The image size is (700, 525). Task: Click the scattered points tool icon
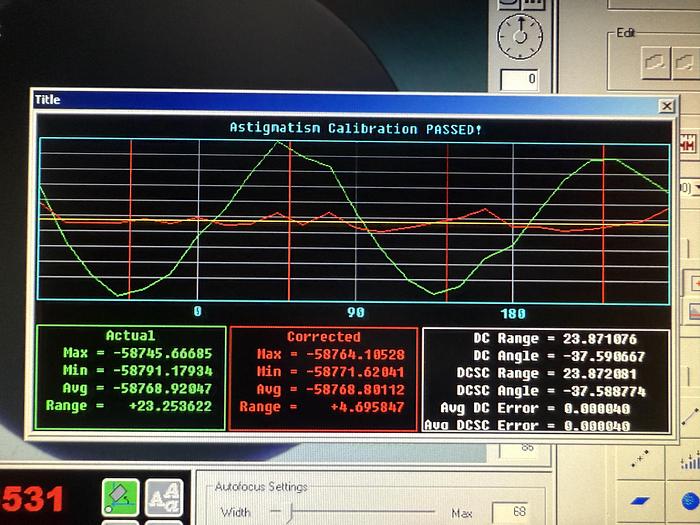pos(641,458)
